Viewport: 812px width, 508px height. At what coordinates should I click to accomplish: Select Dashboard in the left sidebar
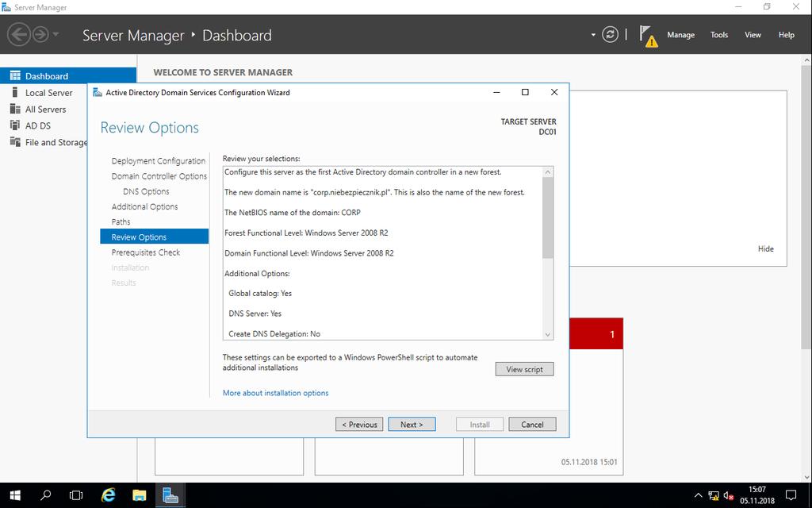[68, 75]
